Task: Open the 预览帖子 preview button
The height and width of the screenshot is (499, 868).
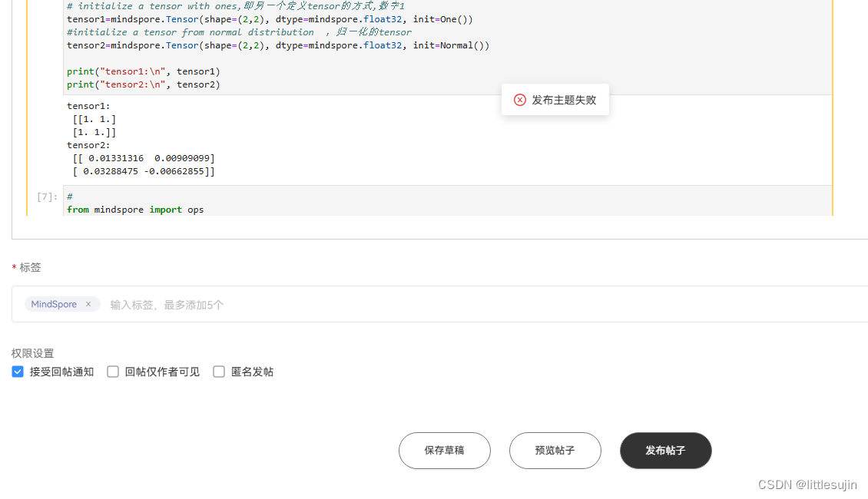Action: pyautogui.click(x=555, y=451)
